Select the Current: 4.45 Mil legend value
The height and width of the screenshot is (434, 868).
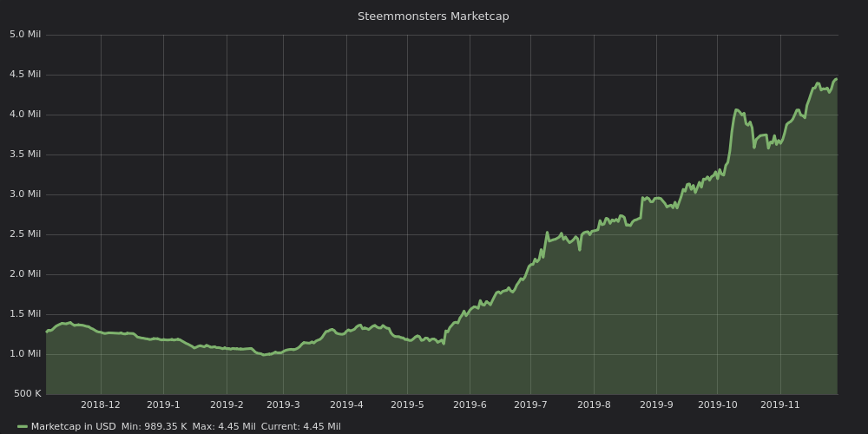300,426
